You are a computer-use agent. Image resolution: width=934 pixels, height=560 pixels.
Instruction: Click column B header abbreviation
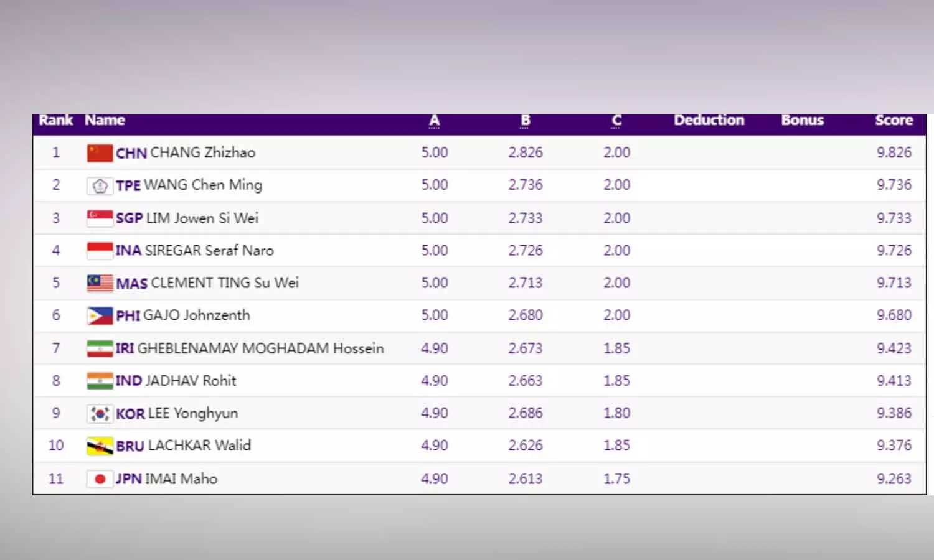[x=525, y=121]
